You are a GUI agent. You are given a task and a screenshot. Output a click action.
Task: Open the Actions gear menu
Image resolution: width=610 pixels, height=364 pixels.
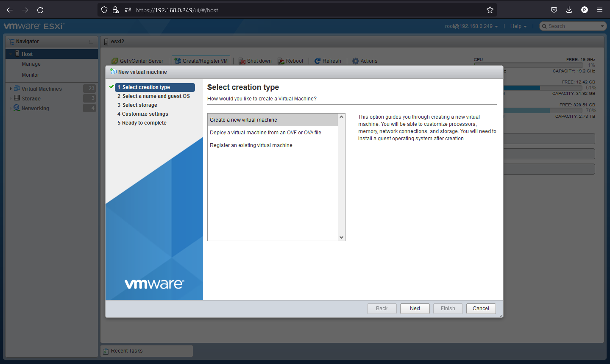pos(365,61)
